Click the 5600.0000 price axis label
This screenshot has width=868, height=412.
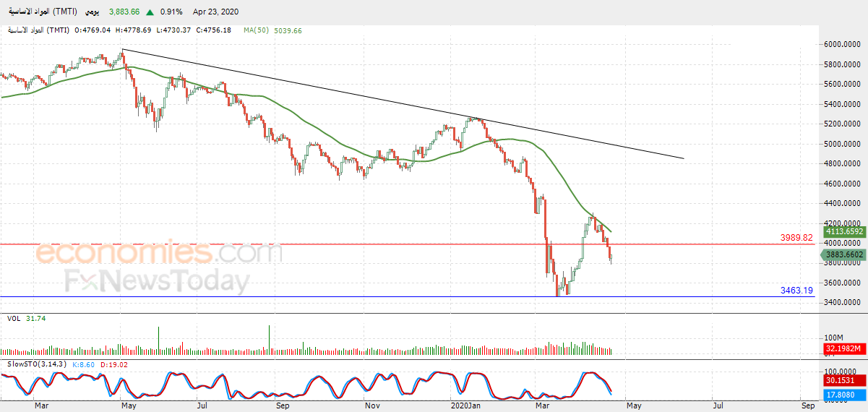coord(843,85)
